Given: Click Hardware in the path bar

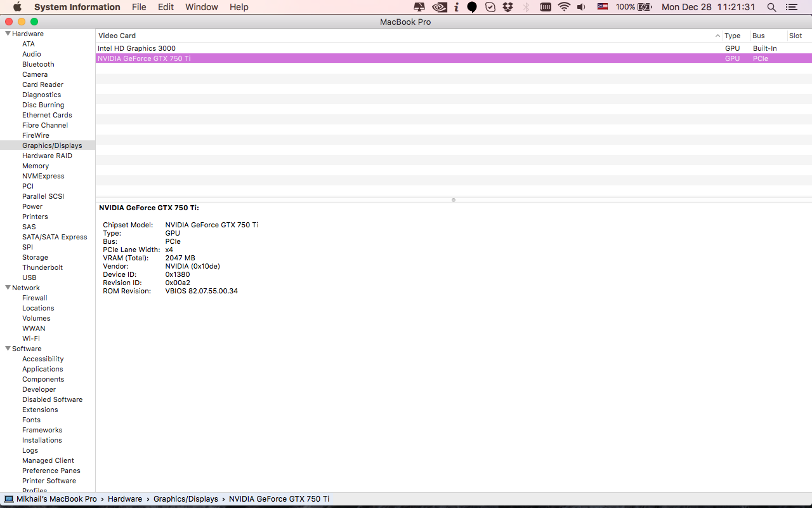Looking at the screenshot, I should (x=125, y=499).
